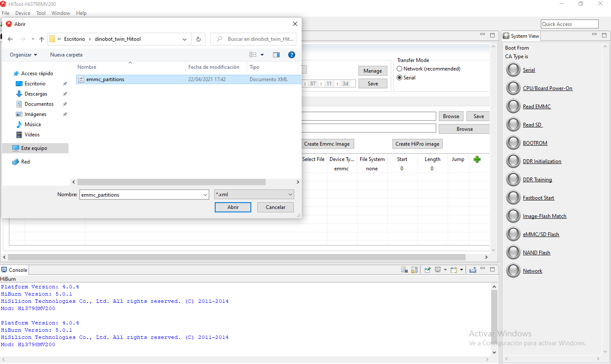Image resolution: width=611 pixels, height=364 pixels.
Task: Select the emmc_partitions XML file
Action: pyautogui.click(x=105, y=79)
